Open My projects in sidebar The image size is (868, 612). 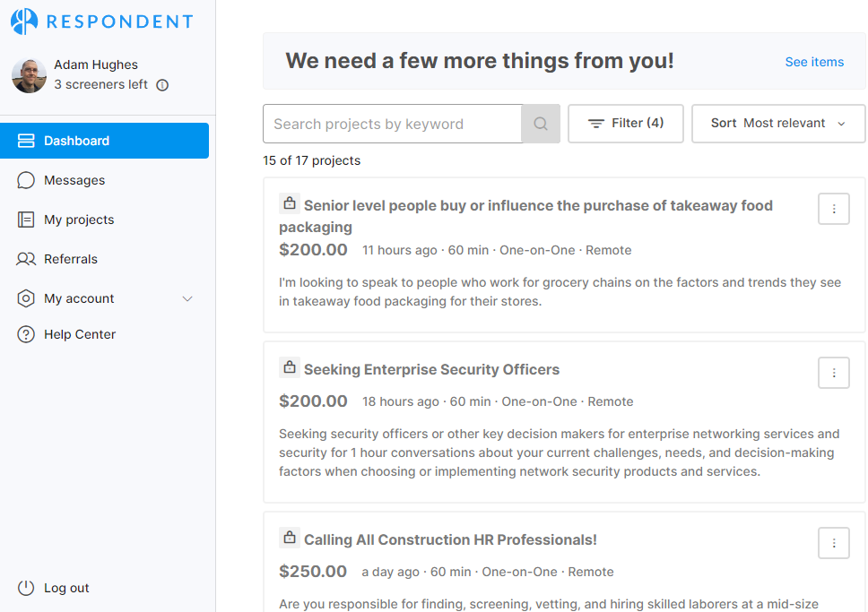coord(79,220)
